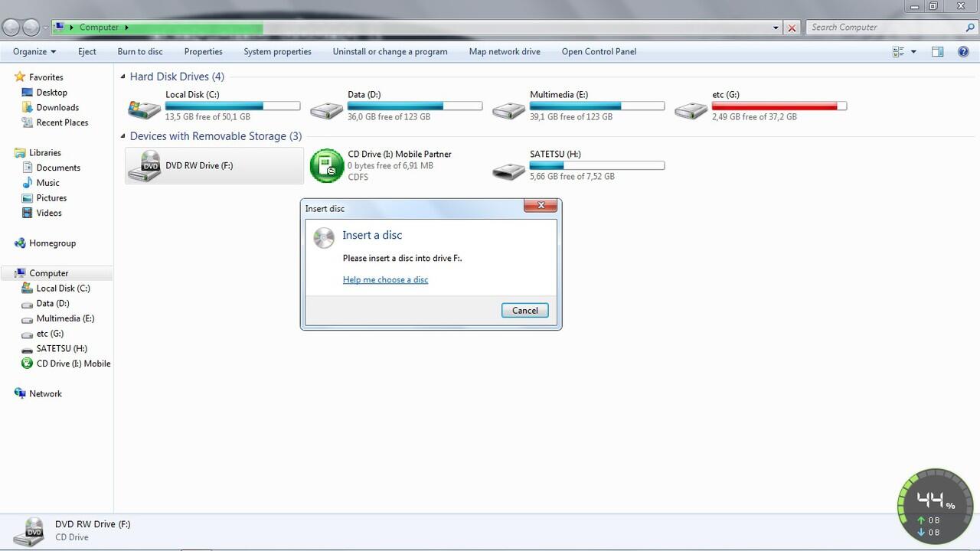Toggle the preview pane button
The image size is (980, 551).
pyautogui.click(x=937, y=51)
